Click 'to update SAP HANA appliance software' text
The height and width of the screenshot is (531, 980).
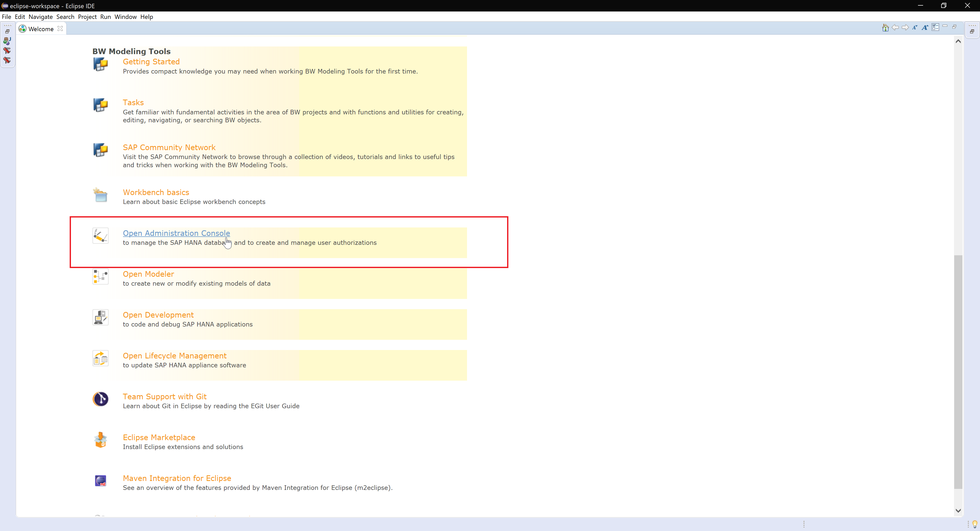(x=185, y=365)
